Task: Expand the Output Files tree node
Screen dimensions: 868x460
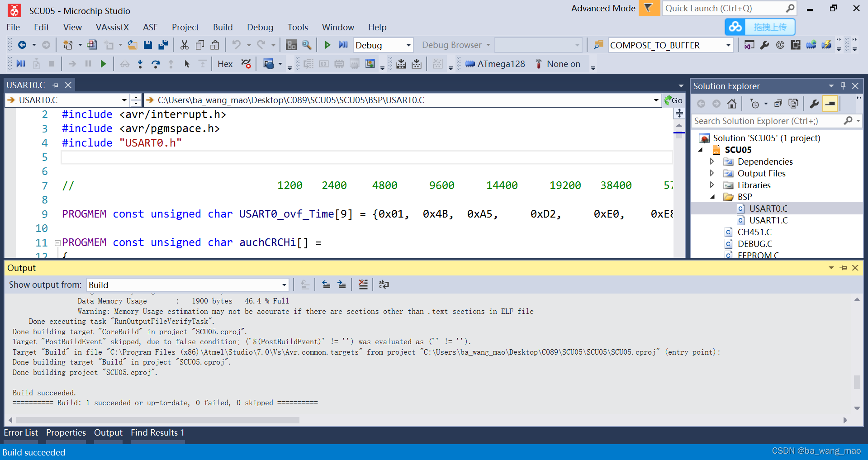Action: point(712,173)
